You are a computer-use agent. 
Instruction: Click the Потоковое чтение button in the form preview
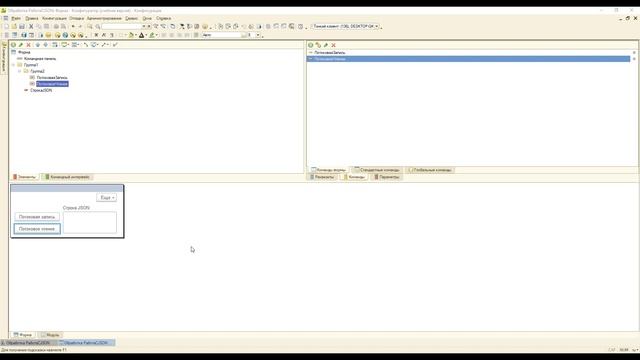(x=37, y=229)
